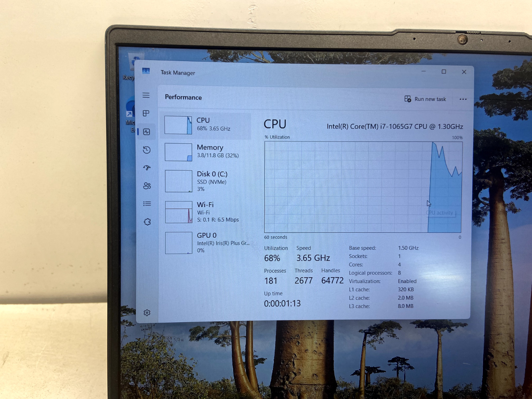Open the Processes page icon

146,113
